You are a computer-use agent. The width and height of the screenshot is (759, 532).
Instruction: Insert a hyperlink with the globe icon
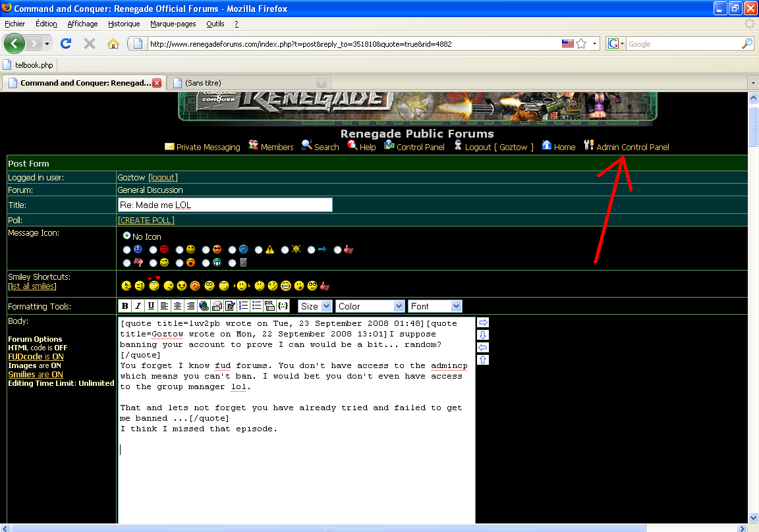point(204,306)
